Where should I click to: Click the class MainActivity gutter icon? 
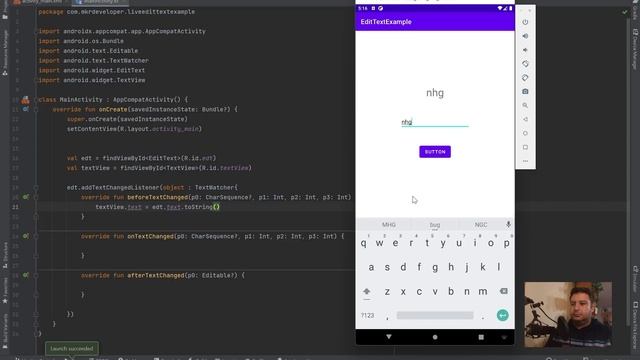pos(25,100)
